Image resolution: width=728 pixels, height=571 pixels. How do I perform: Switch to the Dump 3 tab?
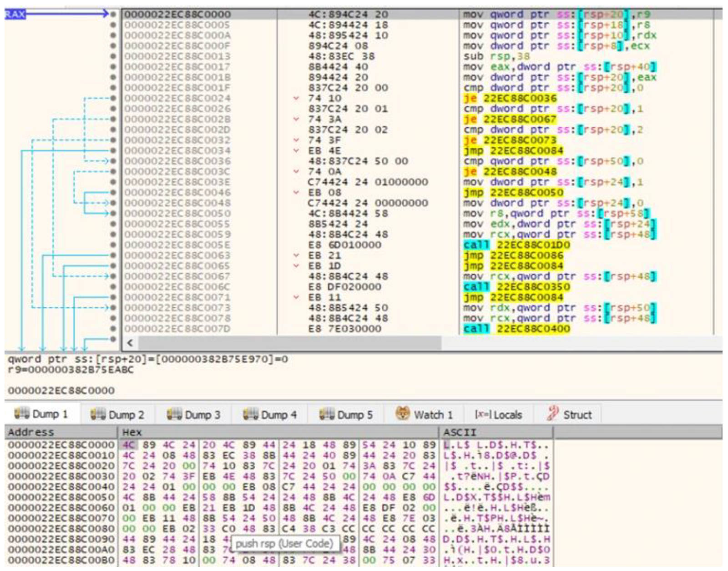coord(194,414)
